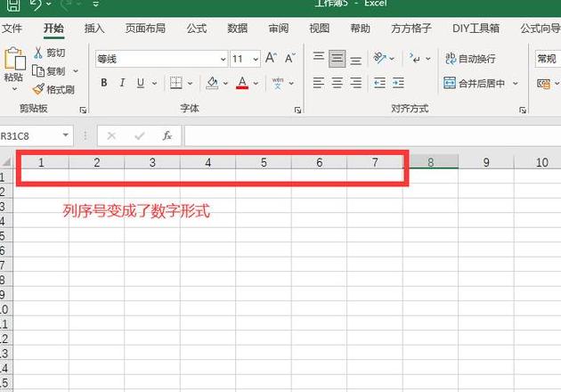Toggle Underline formatting
Screen dimensions: 561x392
tap(141, 83)
